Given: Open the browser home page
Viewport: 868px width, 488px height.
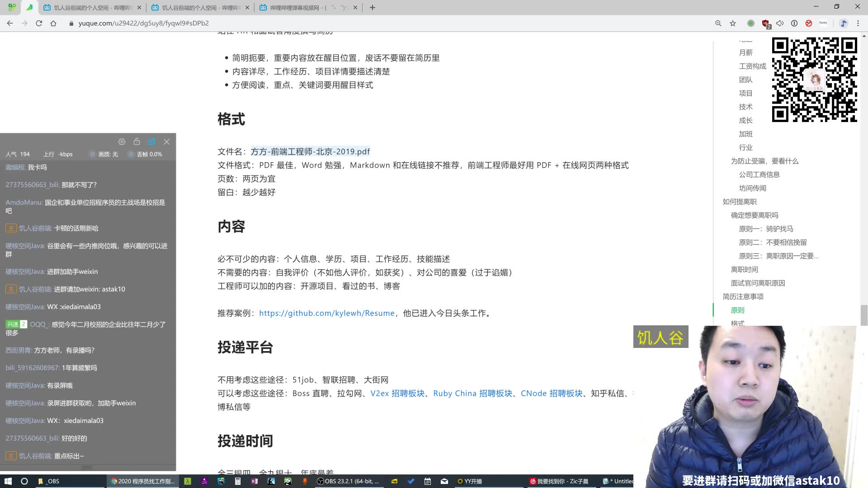Looking at the screenshot, I should 53,23.
